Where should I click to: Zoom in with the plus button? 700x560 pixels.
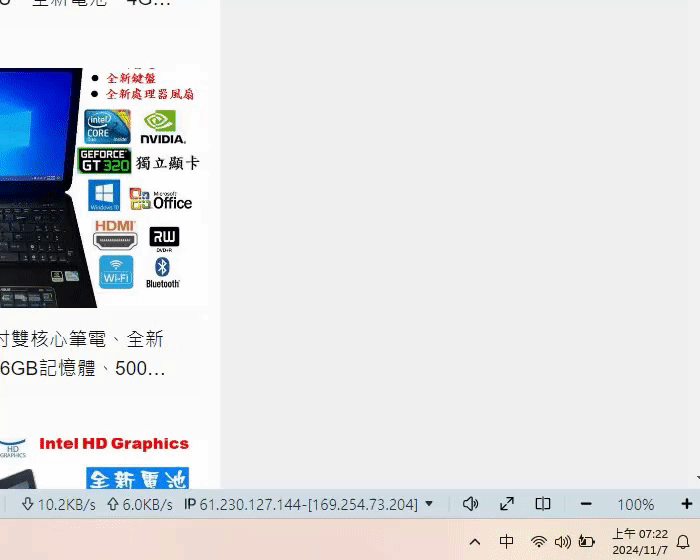click(687, 504)
